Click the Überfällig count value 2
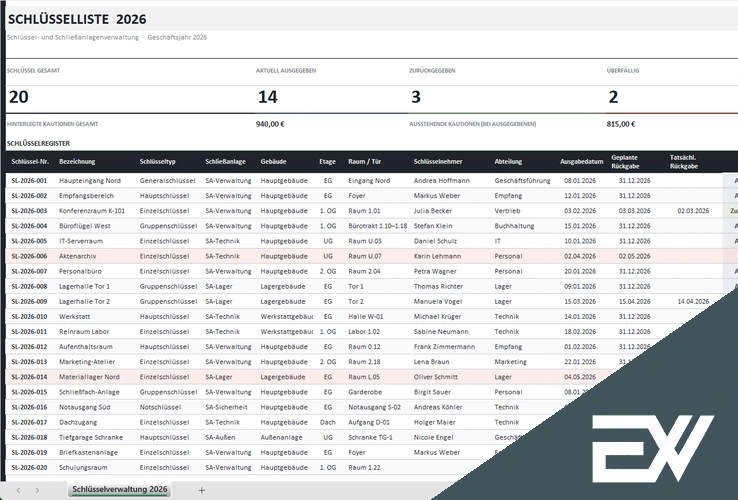 tap(613, 97)
